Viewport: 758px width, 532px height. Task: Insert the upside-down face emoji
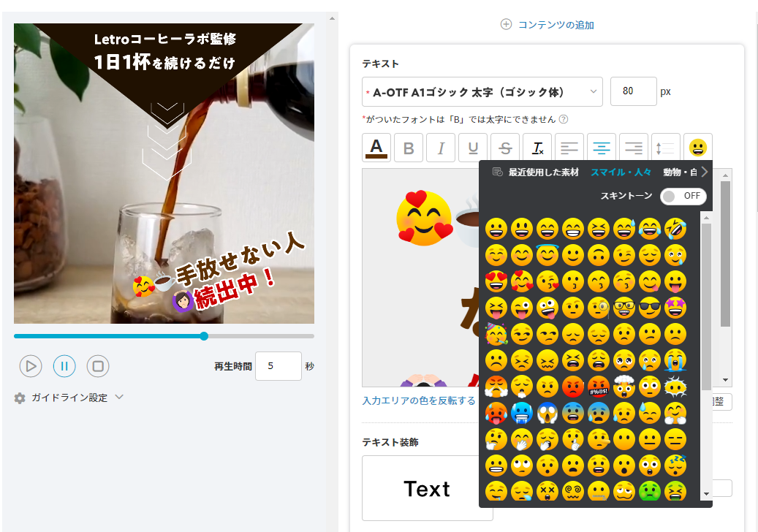(599, 255)
